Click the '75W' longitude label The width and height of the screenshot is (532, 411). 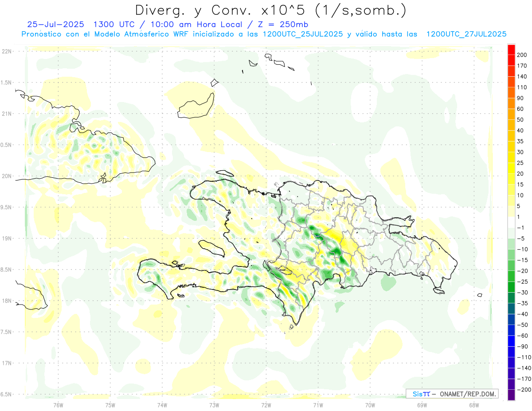pyautogui.click(x=110, y=405)
